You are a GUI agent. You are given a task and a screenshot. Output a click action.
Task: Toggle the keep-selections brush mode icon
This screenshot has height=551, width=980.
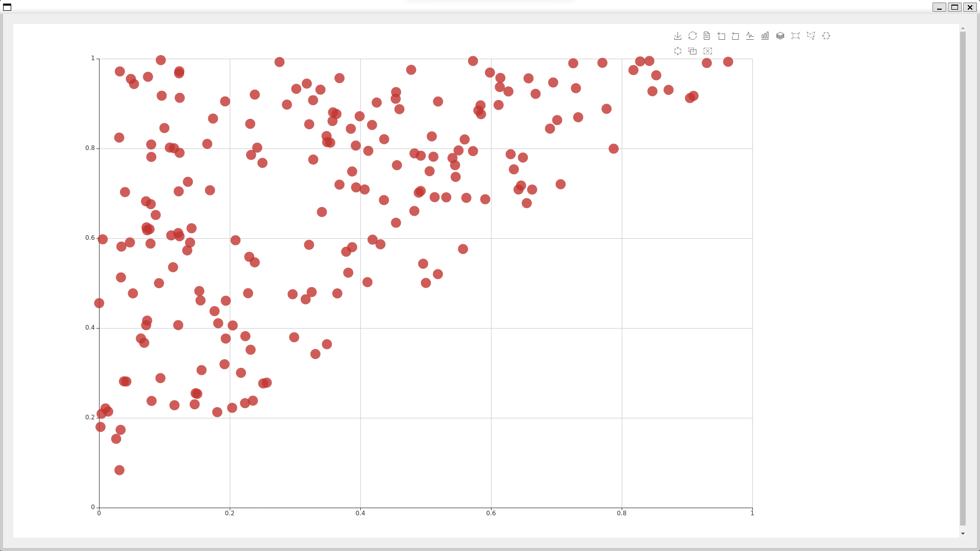coord(692,51)
